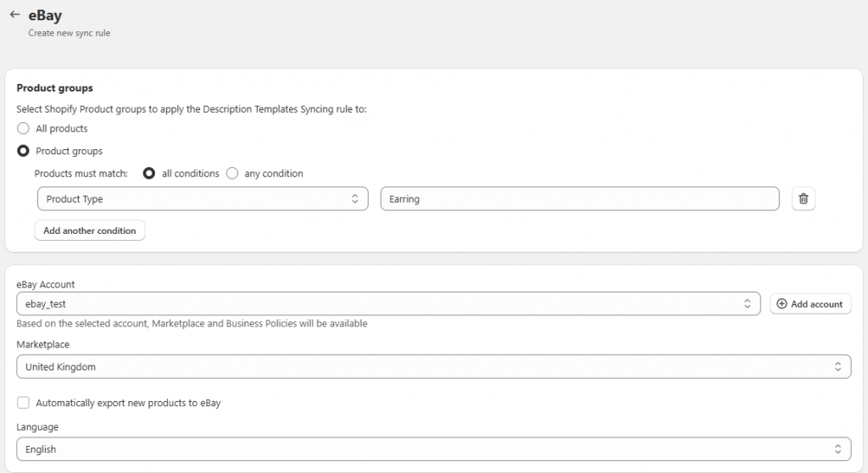Viewport: 868px width, 473px height.
Task: Click the Select Shopify Product groups instruction text
Action: coord(192,109)
